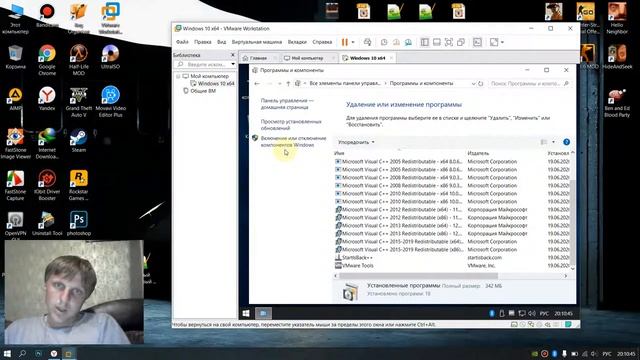Select Microsoft Visual C++ 2008 Redistributable x86 row
640x360 pixels.
451,186
